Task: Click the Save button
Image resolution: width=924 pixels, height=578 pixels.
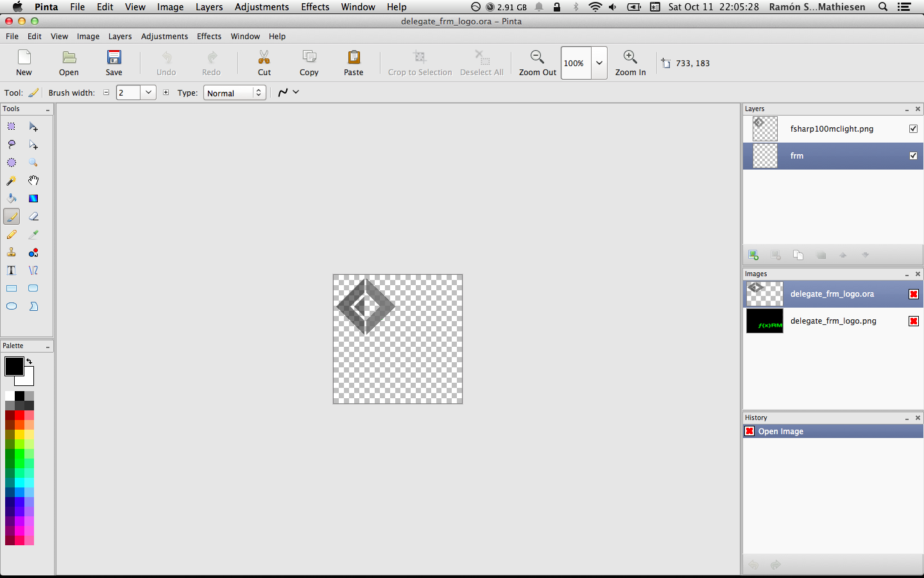Action: tap(114, 63)
